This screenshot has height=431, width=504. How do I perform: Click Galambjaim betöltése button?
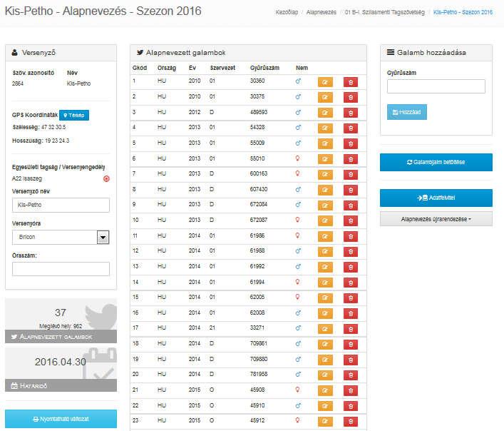[x=436, y=162]
